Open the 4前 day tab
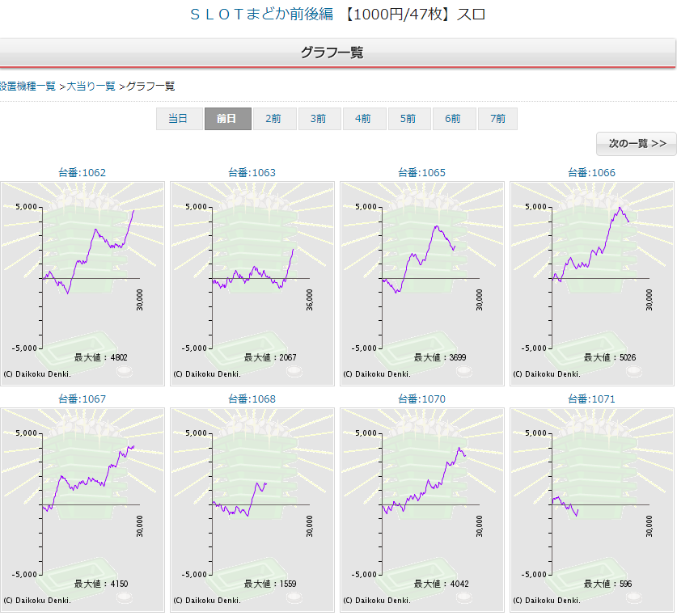 364,119
